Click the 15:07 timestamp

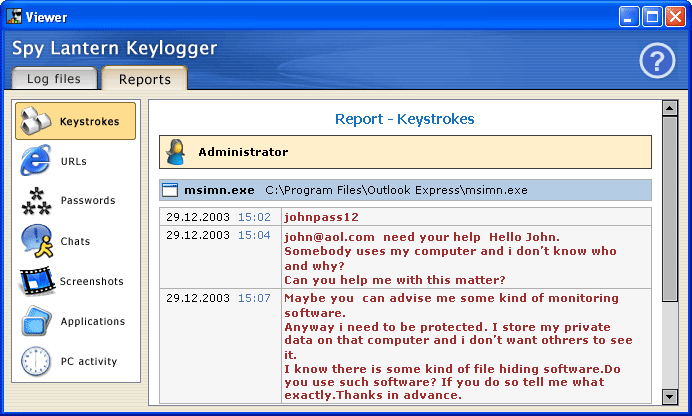click(254, 298)
